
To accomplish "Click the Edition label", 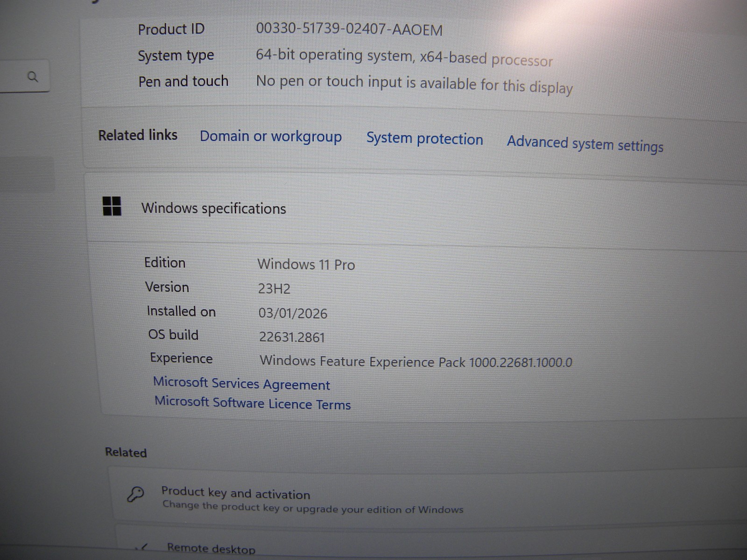I will [x=165, y=263].
